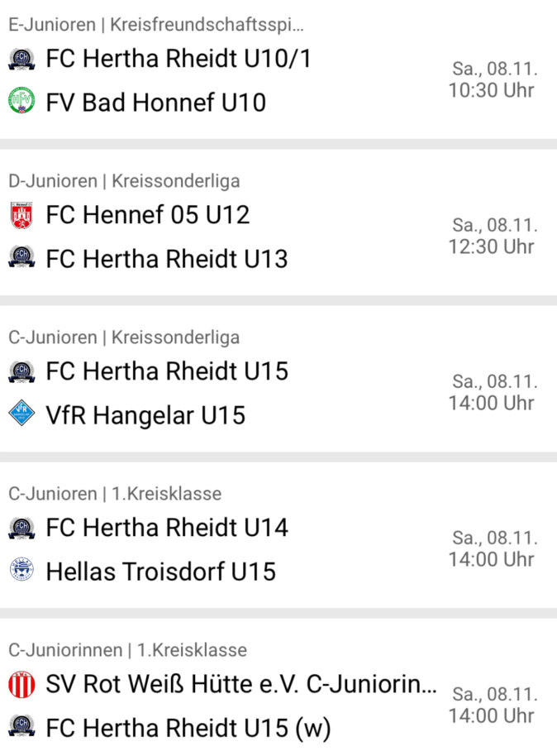Tap the 12:30 Uhr match date and time
The image size is (557, 756).
point(492,236)
